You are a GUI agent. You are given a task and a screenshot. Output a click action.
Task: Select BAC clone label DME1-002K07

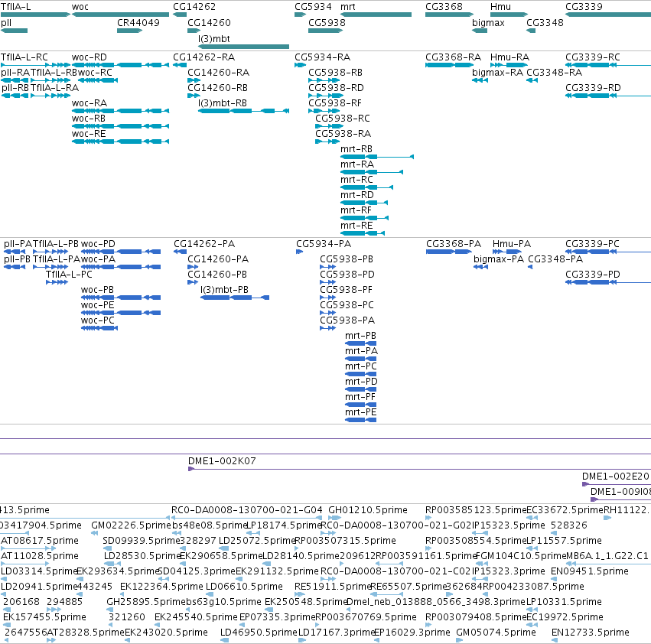[x=222, y=461]
